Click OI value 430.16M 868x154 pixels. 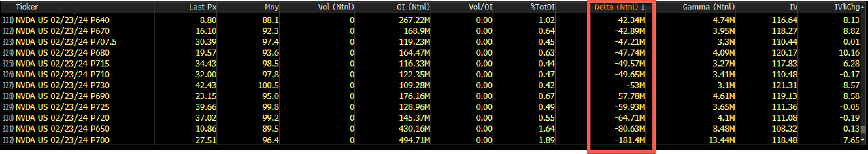pyautogui.click(x=414, y=129)
